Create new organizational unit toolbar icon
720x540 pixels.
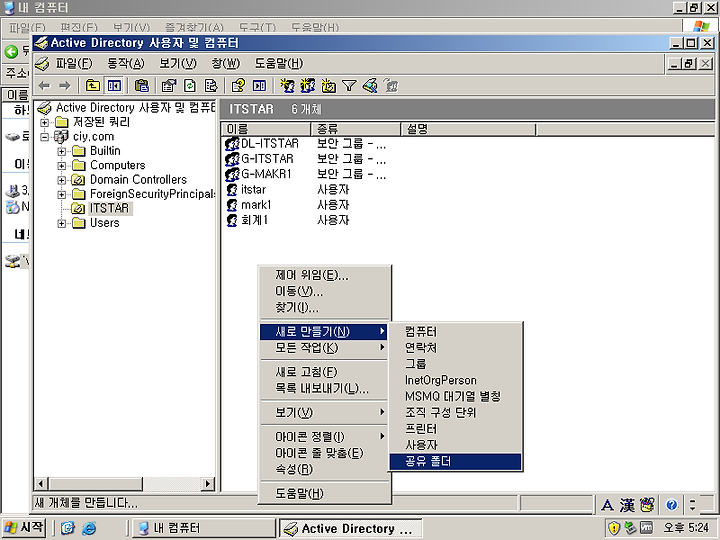tap(328, 86)
